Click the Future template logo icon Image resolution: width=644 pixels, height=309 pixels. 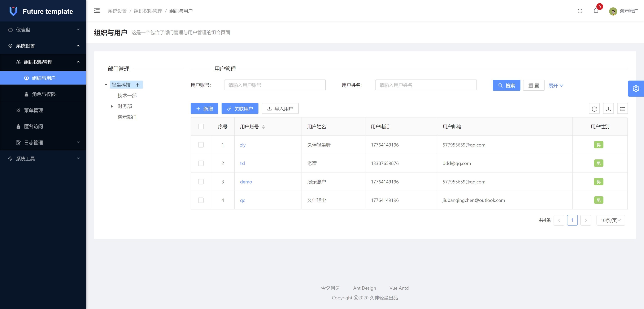coord(13,11)
